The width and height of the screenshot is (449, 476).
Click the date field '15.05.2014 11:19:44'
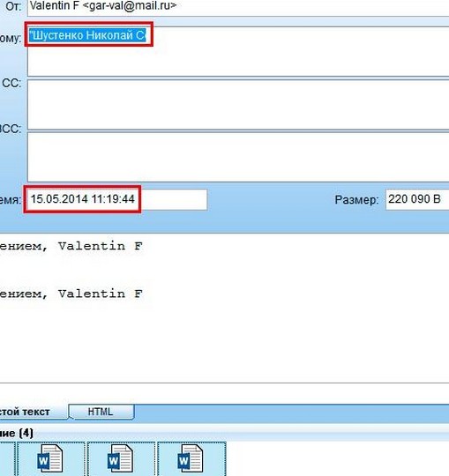(116, 199)
